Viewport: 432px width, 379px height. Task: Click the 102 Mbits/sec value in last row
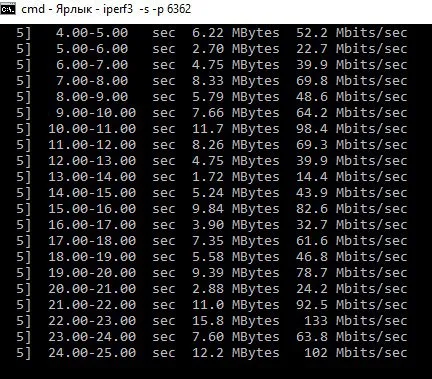coord(355,353)
